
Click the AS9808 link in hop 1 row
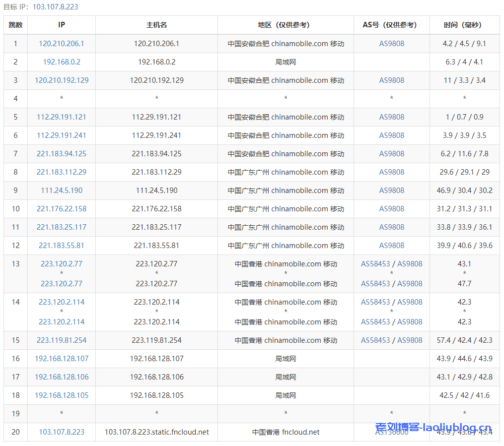point(392,44)
